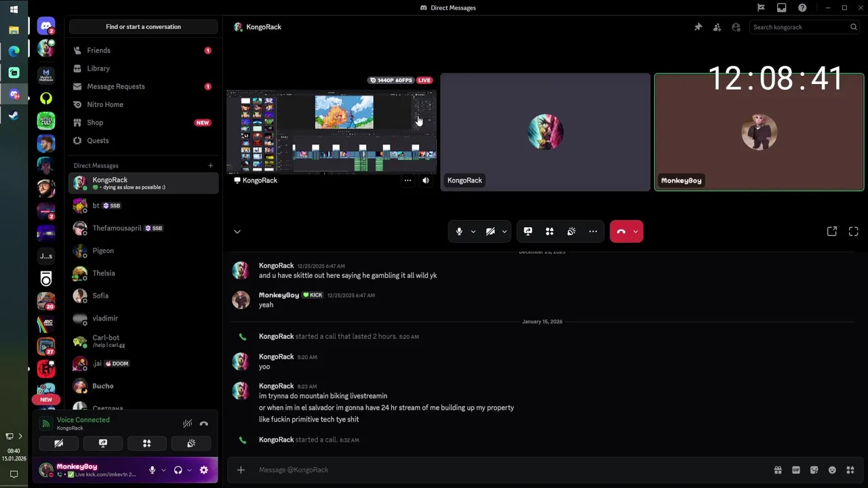
Task: Open Discord home direct messages icon
Action: 46,26
